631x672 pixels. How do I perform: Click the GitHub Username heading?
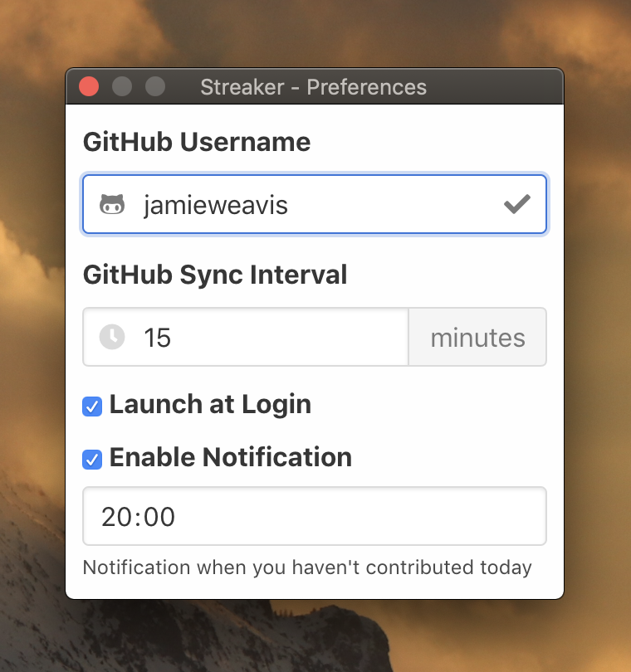click(x=197, y=142)
